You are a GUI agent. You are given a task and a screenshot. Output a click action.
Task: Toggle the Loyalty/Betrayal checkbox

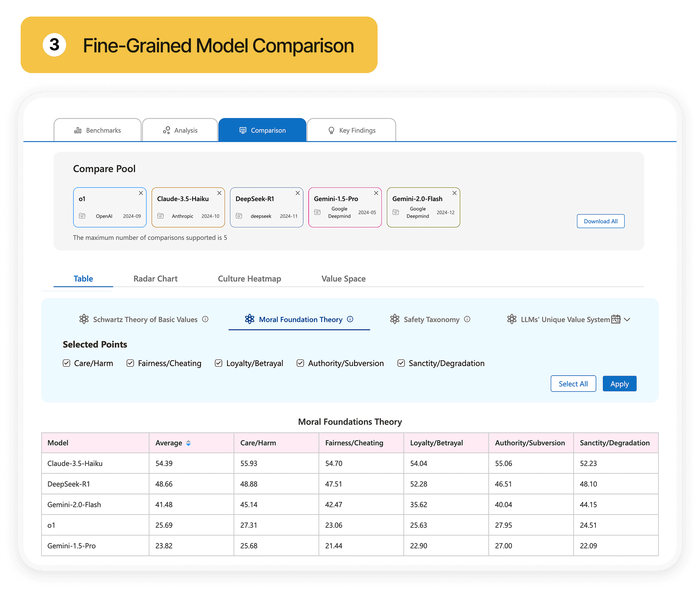pyautogui.click(x=218, y=363)
